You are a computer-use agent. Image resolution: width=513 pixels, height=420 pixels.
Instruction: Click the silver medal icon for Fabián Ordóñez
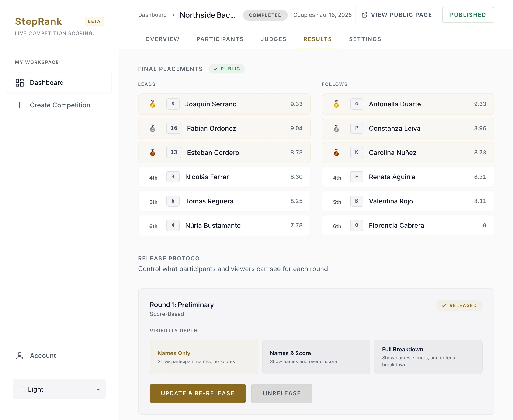153,128
